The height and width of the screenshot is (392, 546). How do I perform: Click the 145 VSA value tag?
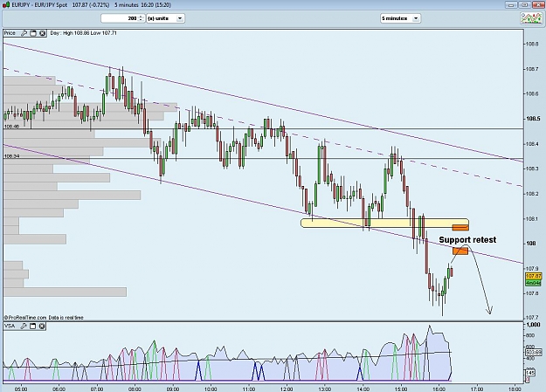530,373
